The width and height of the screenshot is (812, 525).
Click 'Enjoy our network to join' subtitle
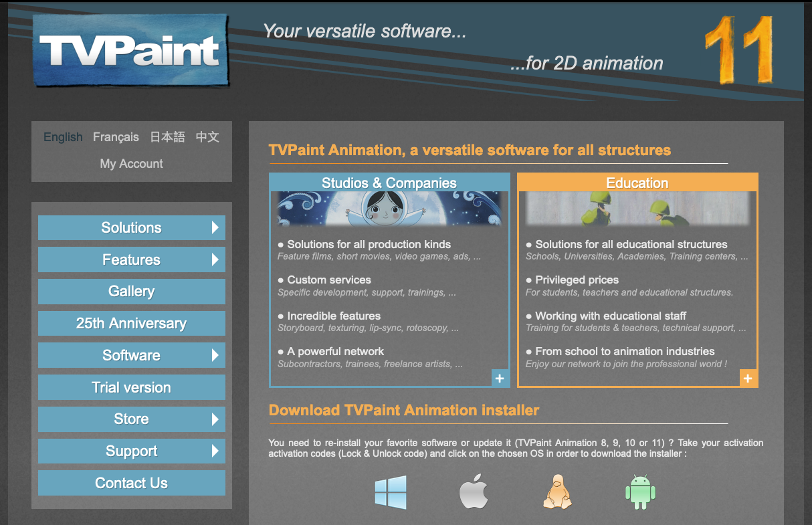(x=627, y=364)
